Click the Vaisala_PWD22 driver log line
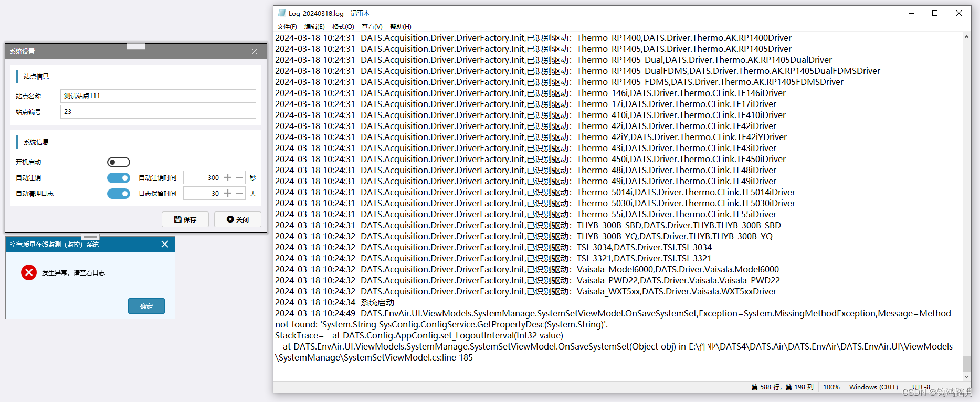The image size is (980, 402). [x=528, y=280]
